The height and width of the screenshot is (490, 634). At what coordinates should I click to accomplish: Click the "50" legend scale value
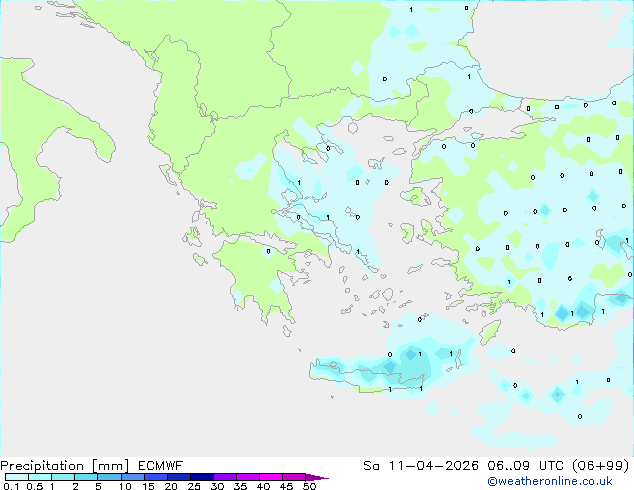tap(309, 486)
